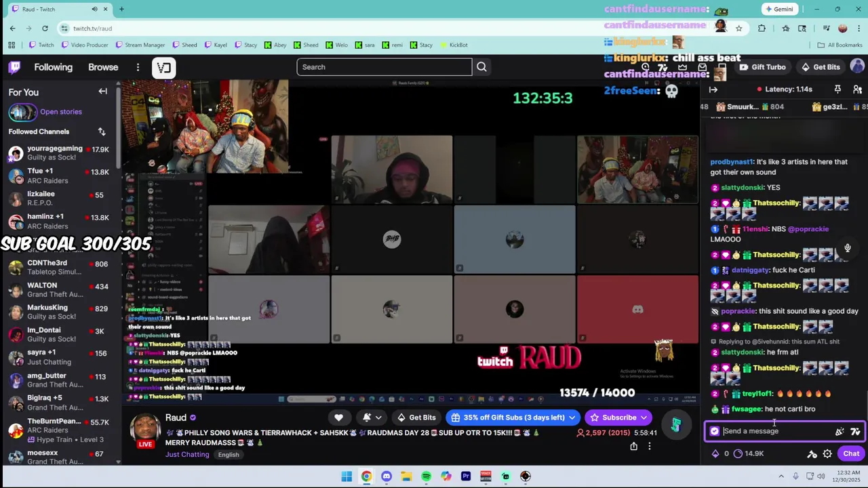Open the Gemini button in Chrome
The height and width of the screenshot is (488, 868).
point(778,9)
